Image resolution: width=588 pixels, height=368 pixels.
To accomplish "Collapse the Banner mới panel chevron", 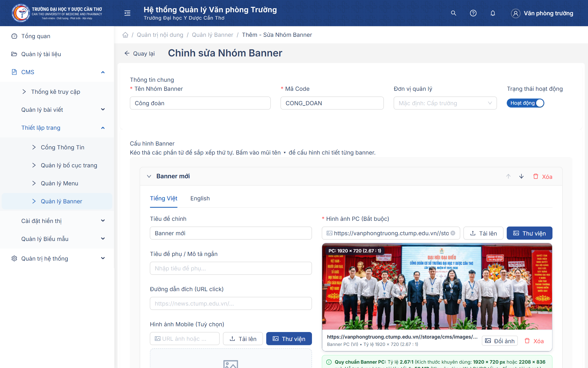I will tap(149, 176).
